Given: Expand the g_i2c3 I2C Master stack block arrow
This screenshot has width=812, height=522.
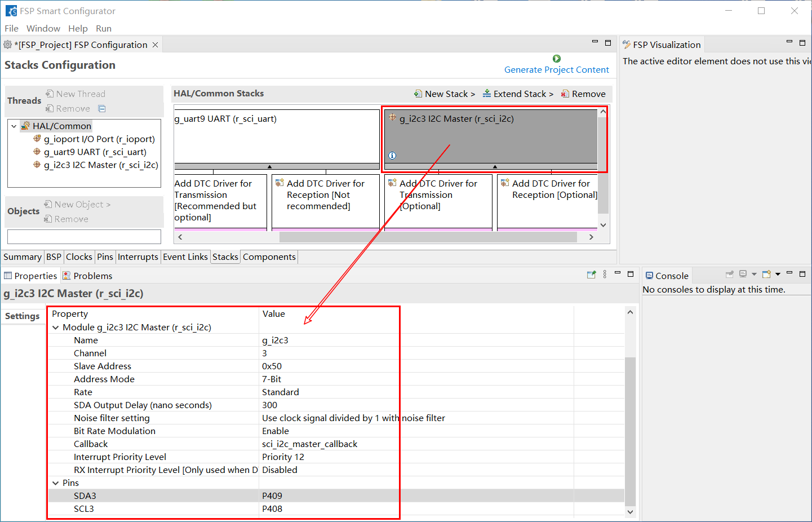Looking at the screenshot, I should (x=495, y=166).
